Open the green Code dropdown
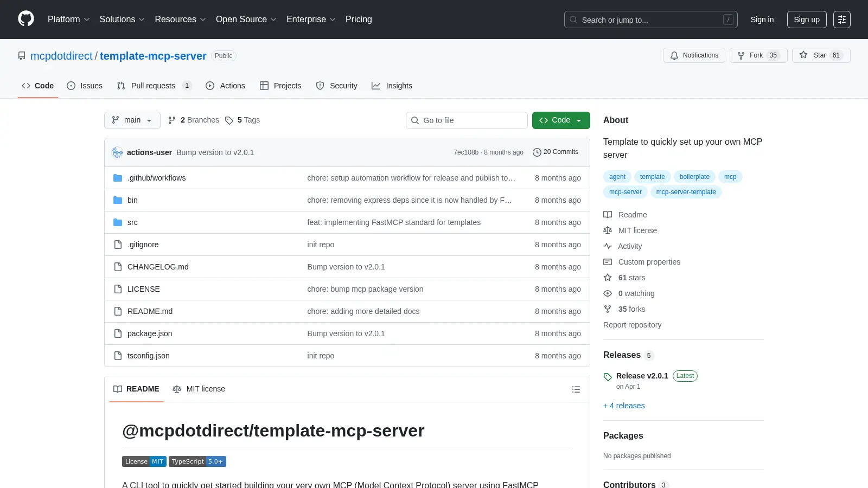The width and height of the screenshot is (868, 488). (x=561, y=120)
